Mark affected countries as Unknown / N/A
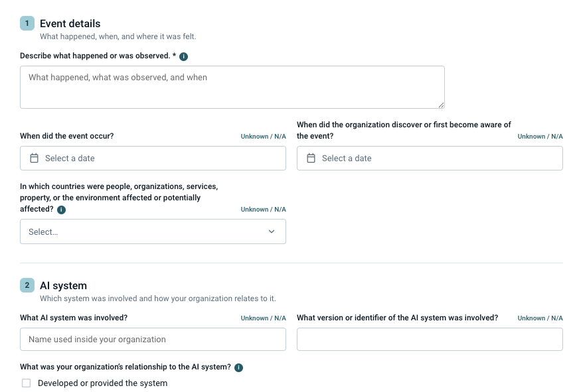575x392 pixels. click(264, 209)
